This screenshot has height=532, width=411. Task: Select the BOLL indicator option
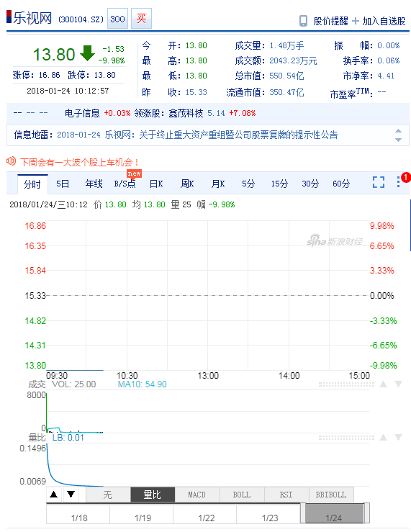point(242,495)
